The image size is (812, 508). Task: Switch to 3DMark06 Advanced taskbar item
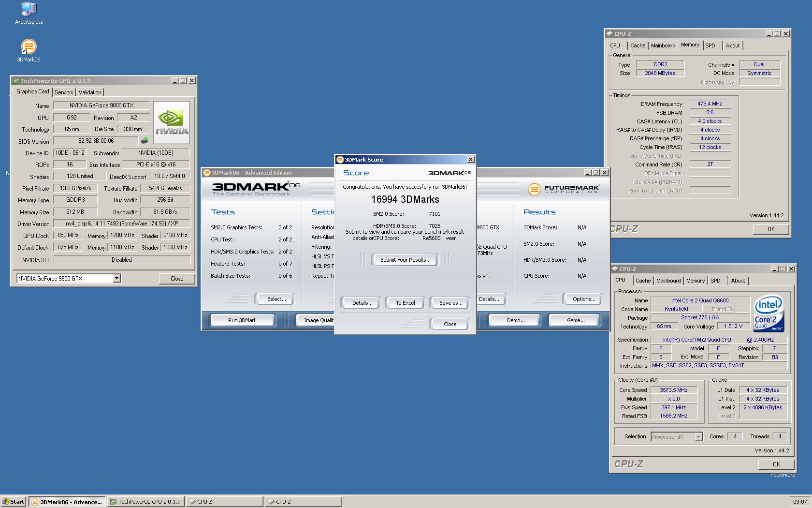(67, 502)
